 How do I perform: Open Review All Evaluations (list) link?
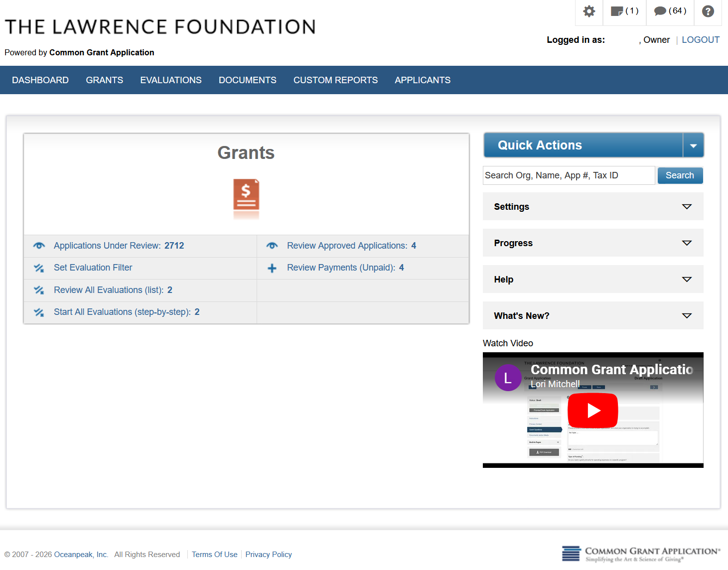(113, 290)
